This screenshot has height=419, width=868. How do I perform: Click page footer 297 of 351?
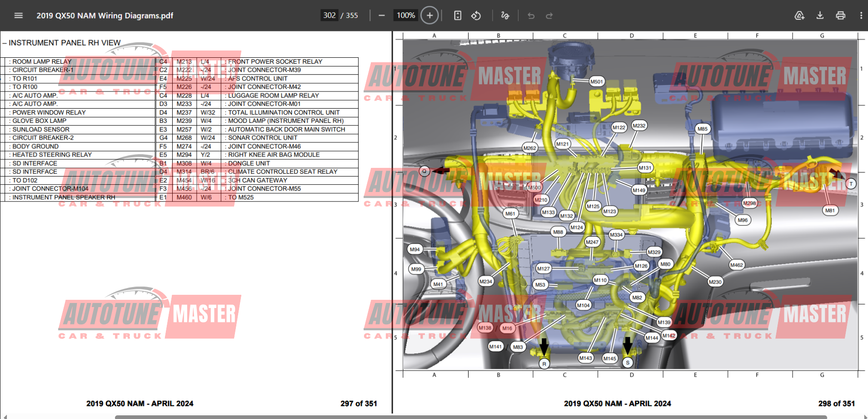coord(359,404)
